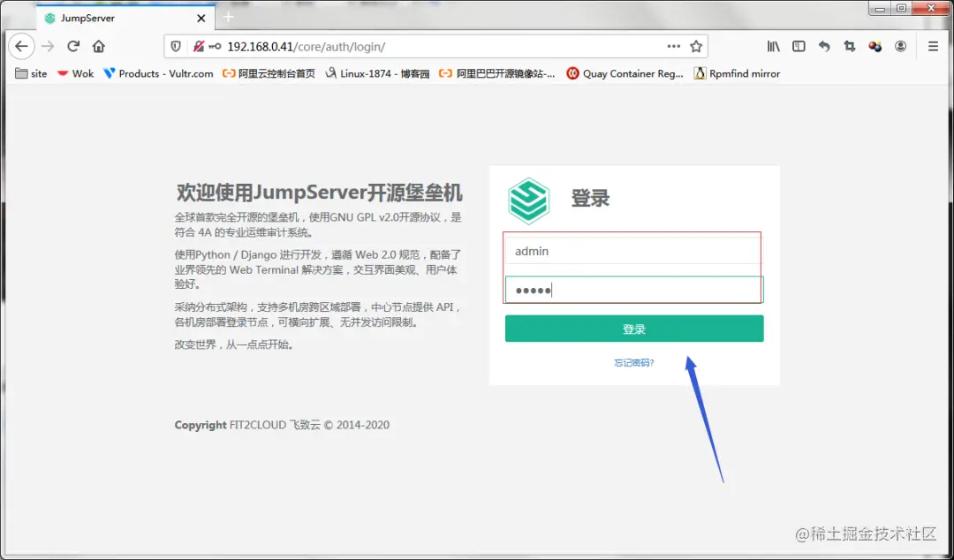Open a new tab with the plus button
Screen dimensions: 954x560
pyautogui.click(x=228, y=17)
